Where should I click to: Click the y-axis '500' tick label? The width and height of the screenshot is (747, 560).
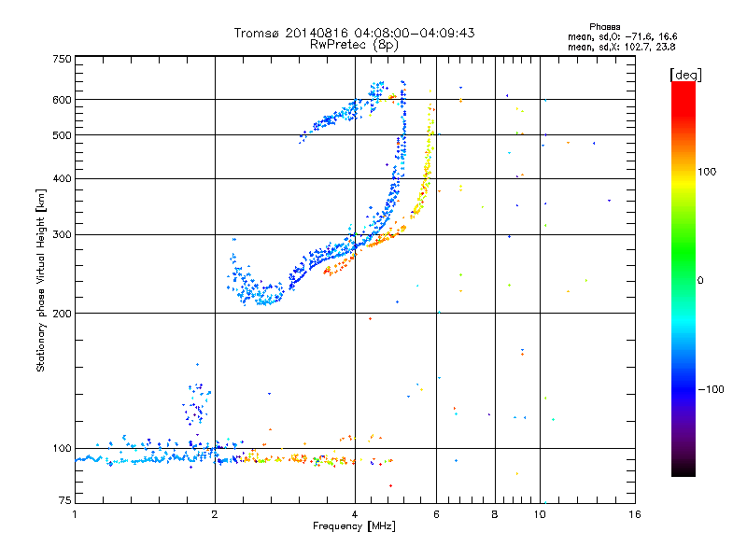coord(62,135)
